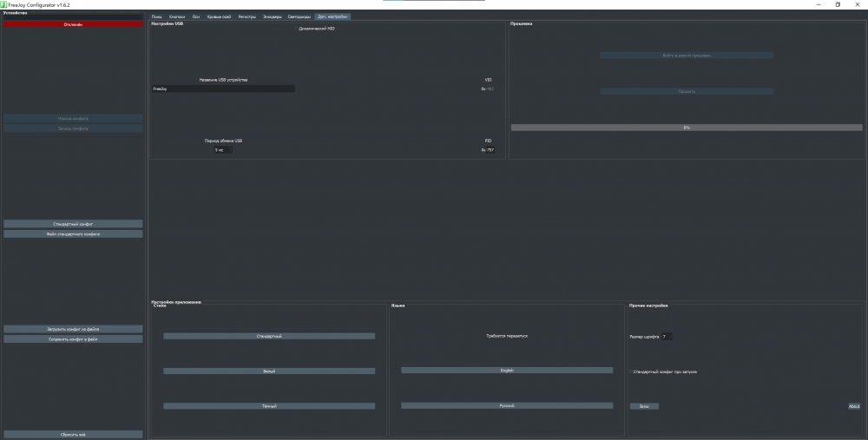The width and height of the screenshot is (868, 440).
Task: Apply the Тёмный style
Action: (269, 406)
